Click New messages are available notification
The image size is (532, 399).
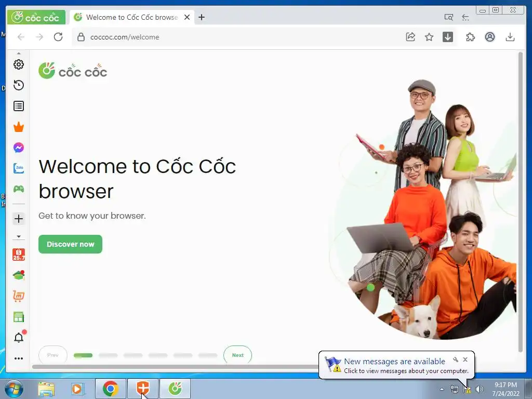(395, 362)
